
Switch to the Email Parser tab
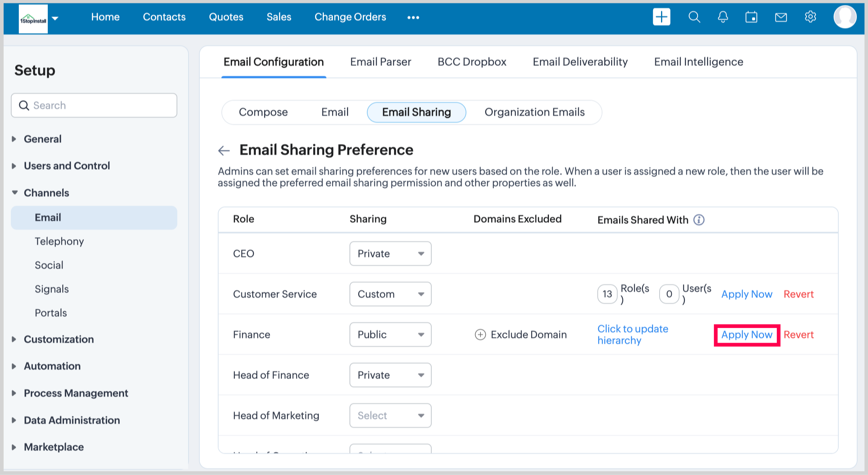[x=380, y=62]
